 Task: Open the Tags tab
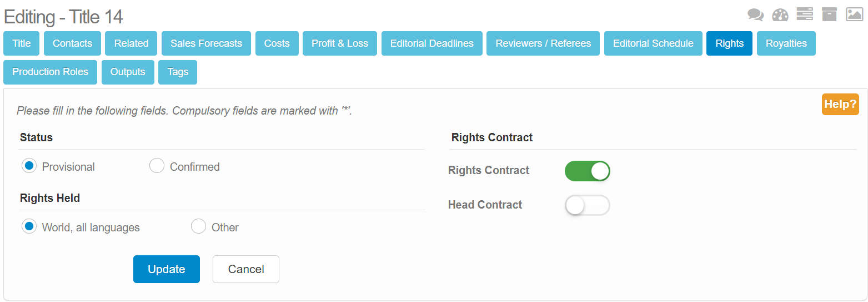pyautogui.click(x=178, y=72)
